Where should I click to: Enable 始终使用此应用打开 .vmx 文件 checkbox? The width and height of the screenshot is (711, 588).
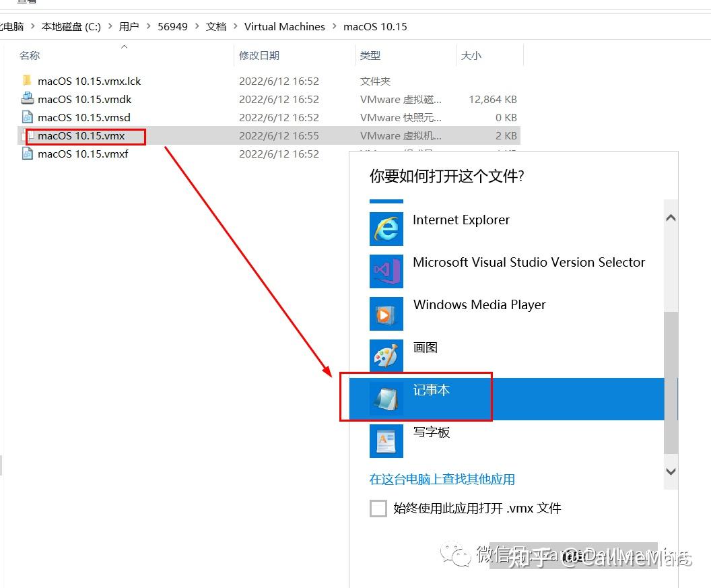tap(378, 509)
